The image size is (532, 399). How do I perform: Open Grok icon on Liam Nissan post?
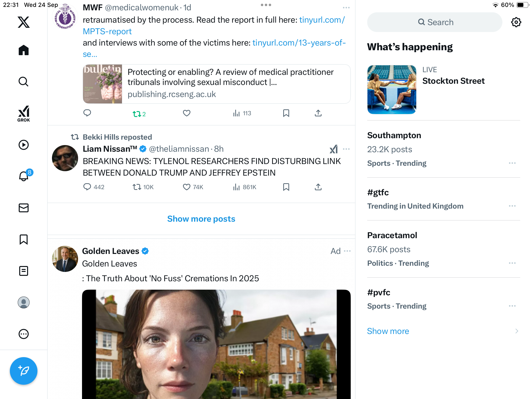[x=334, y=149]
